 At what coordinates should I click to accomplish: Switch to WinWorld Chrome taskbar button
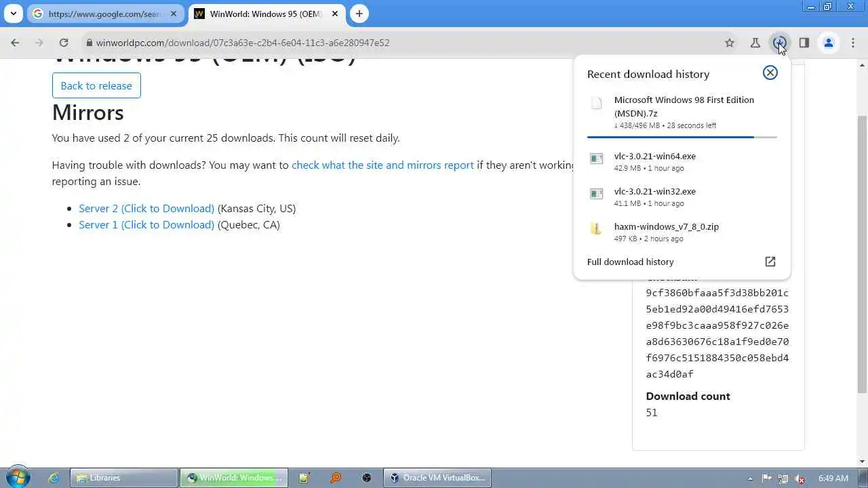coord(233,478)
